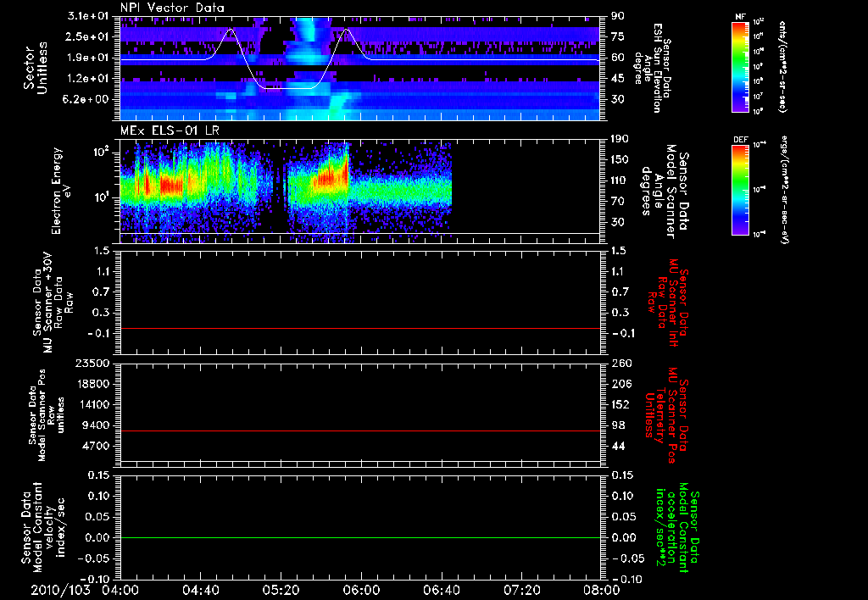Screen dimensions: 868x600
Task: Click the '18800' scanner position tick value
Action: [92, 384]
